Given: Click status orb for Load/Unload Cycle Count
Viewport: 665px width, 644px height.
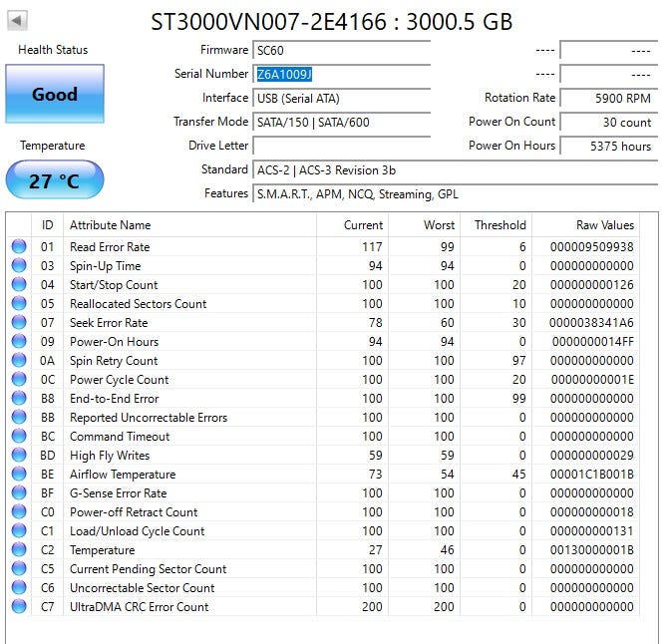Looking at the screenshot, I should coord(19,530).
